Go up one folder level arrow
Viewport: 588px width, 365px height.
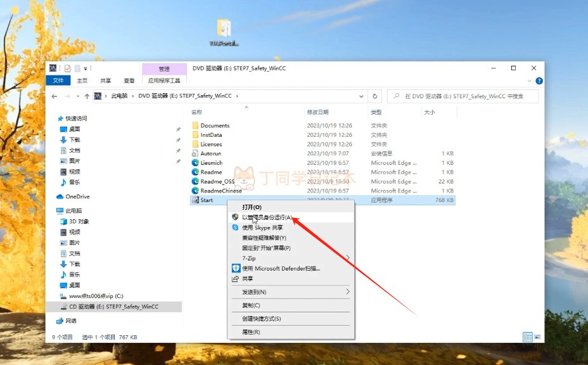[x=87, y=96]
